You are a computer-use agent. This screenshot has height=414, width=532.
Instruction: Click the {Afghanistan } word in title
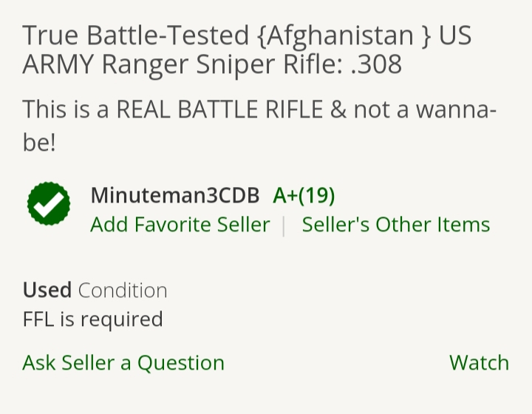pyautogui.click(x=344, y=35)
